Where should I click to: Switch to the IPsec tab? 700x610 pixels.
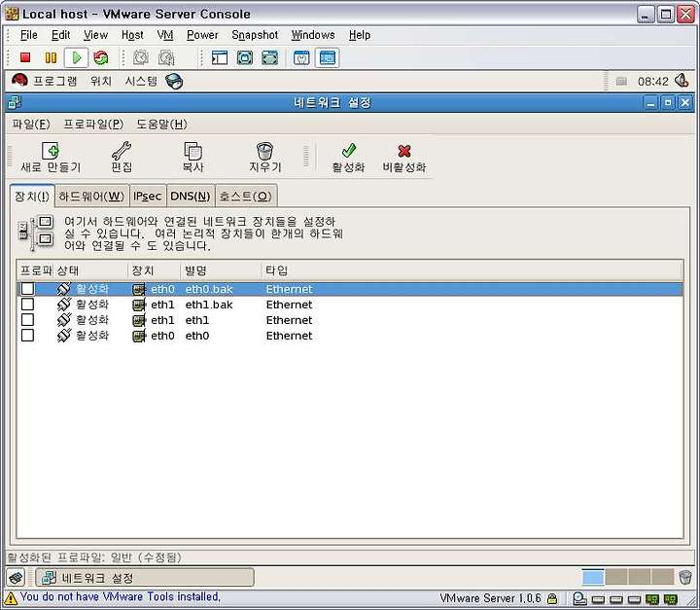click(x=148, y=197)
